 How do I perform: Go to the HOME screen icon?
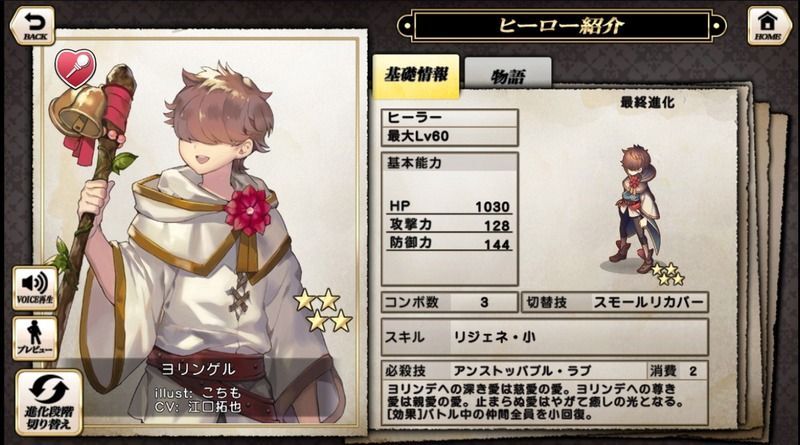(x=768, y=26)
